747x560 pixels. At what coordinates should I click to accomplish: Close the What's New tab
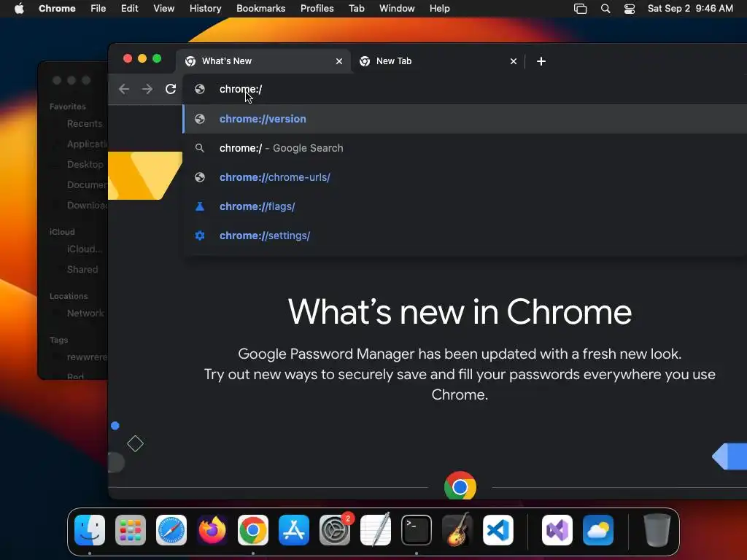(339, 61)
